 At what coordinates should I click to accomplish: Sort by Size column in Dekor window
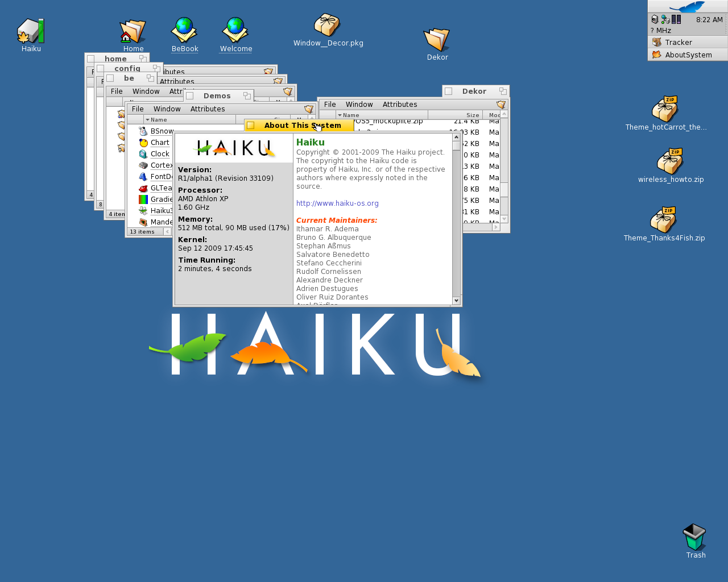[x=455, y=115]
